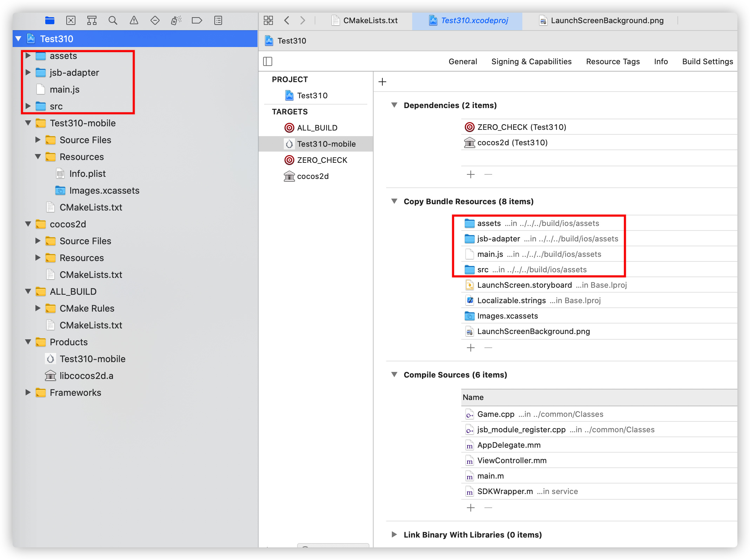This screenshot has height=560, width=750.
Task: Open the Report navigator icon
Action: click(218, 20)
